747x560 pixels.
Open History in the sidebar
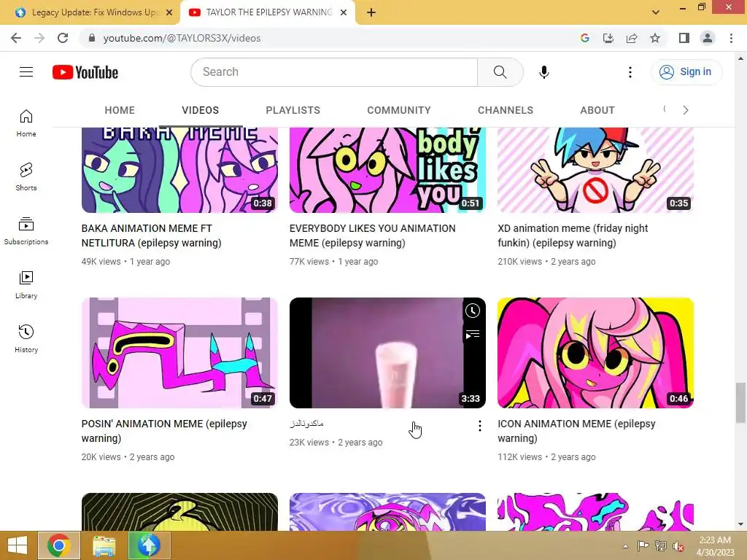26,338
